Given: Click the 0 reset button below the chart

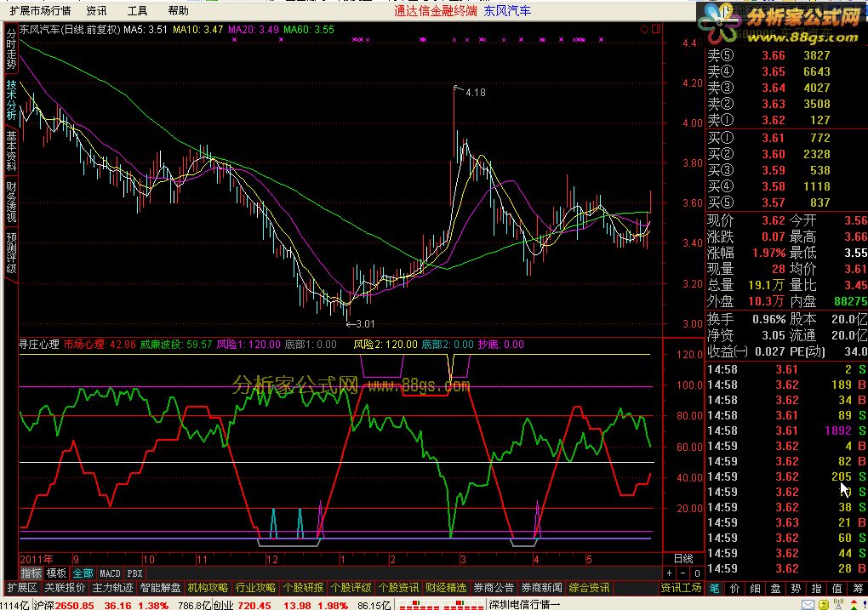Looking at the screenshot, I should point(697,573).
